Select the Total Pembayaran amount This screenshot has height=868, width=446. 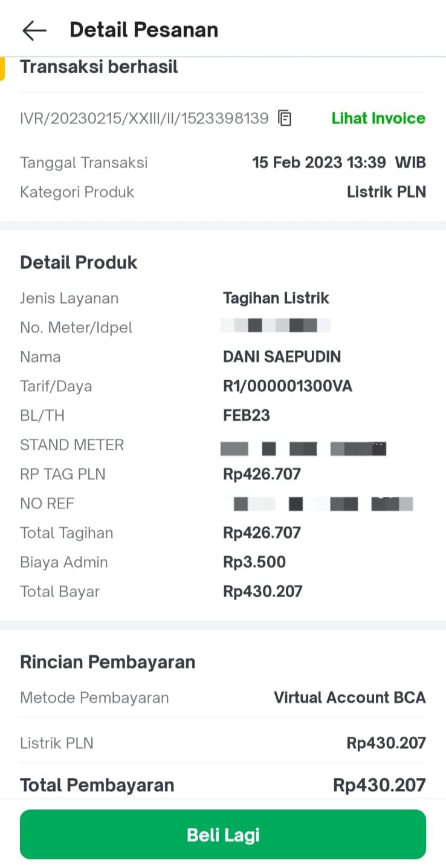pos(379,785)
